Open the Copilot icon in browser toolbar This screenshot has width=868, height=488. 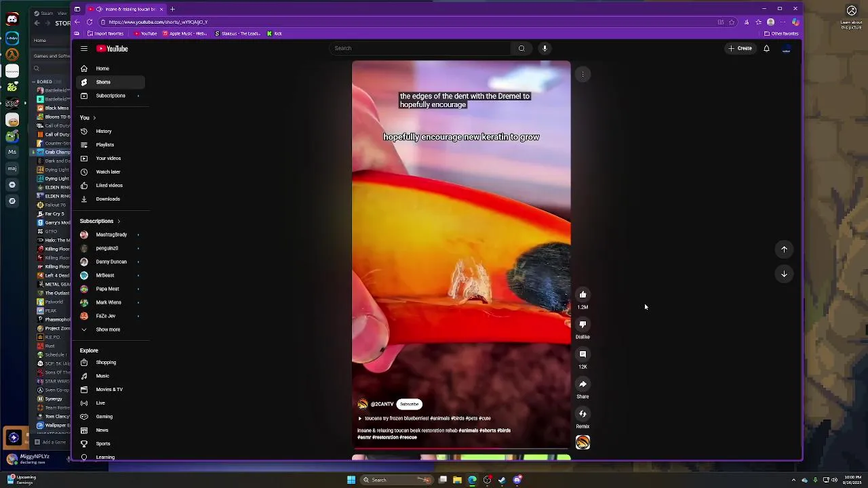795,22
